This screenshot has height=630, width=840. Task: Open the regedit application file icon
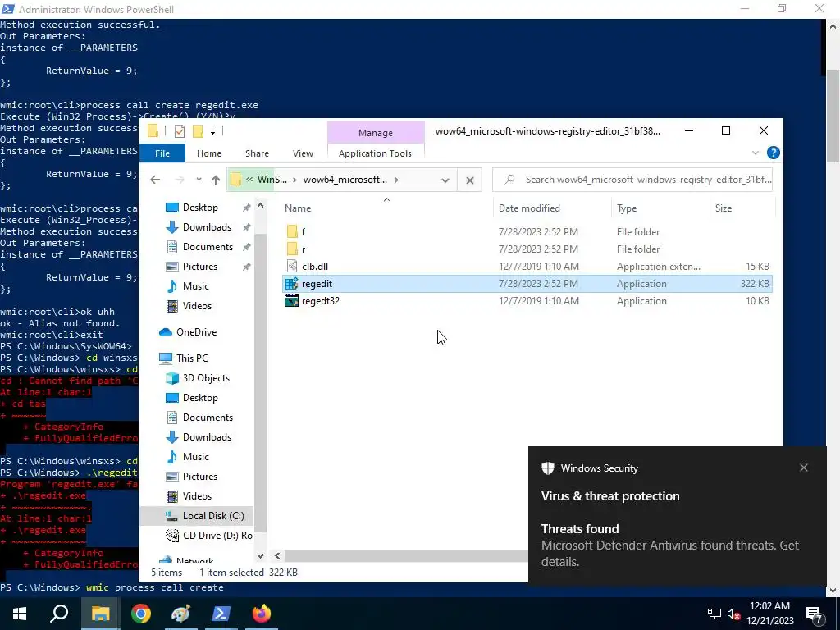click(x=291, y=284)
